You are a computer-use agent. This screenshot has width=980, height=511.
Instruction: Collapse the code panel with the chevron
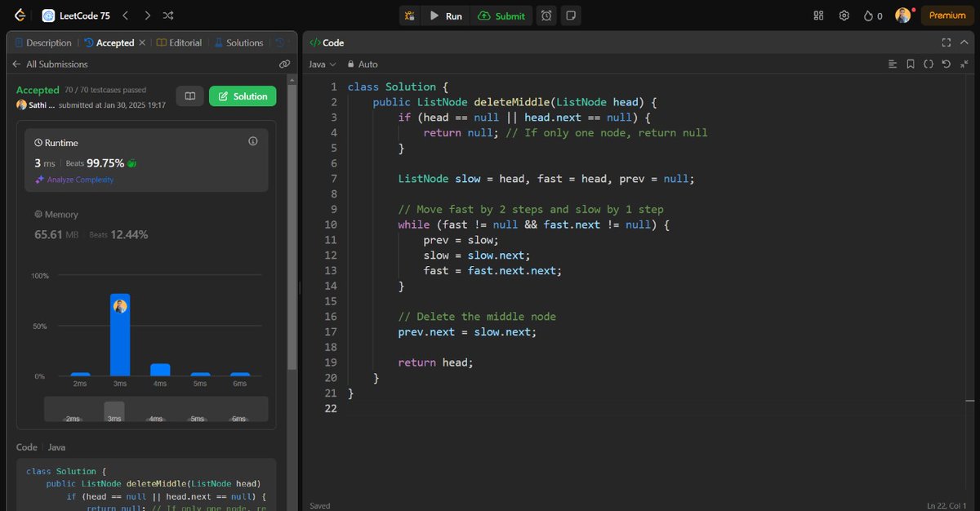coord(964,42)
